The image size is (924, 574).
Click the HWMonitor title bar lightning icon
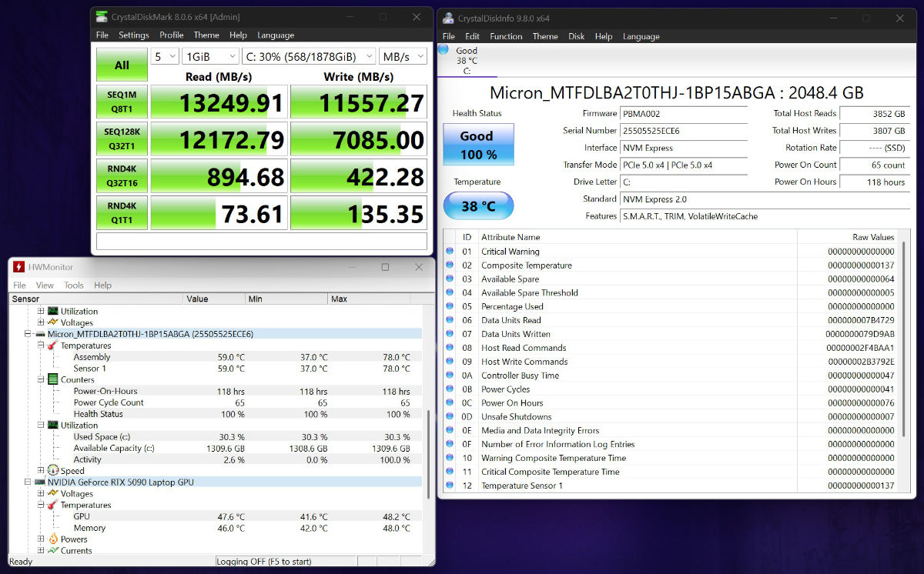click(x=18, y=267)
